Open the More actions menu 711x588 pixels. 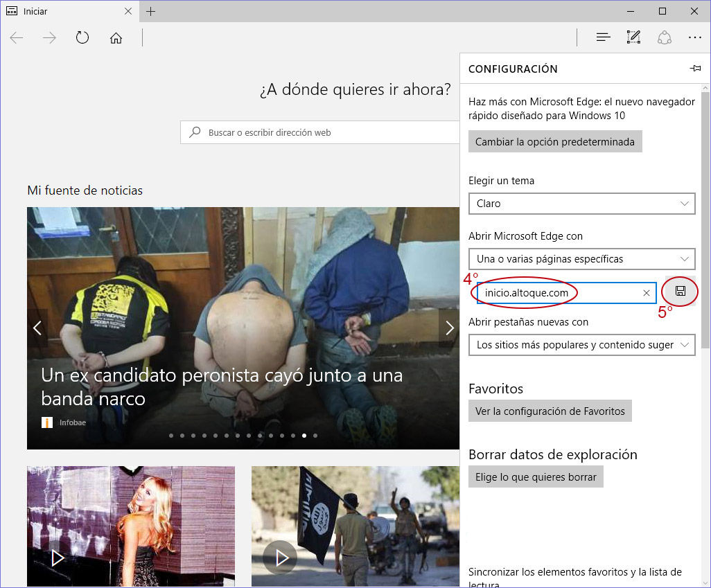(x=694, y=37)
